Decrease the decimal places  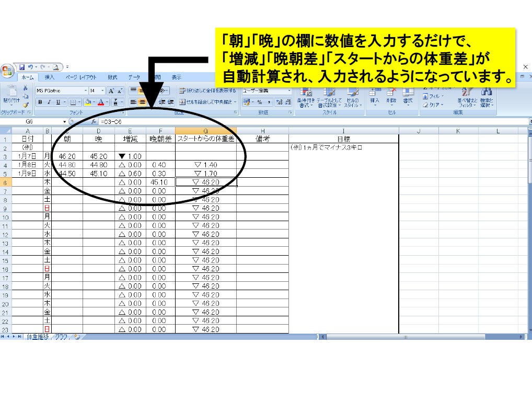[288, 102]
